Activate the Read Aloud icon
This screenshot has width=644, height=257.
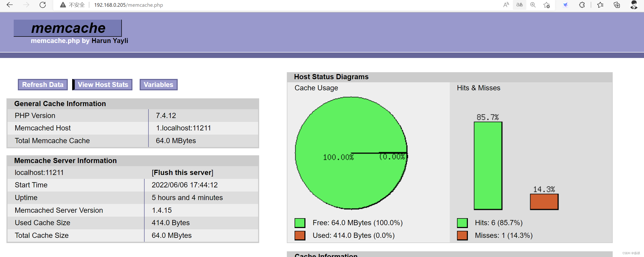506,5
